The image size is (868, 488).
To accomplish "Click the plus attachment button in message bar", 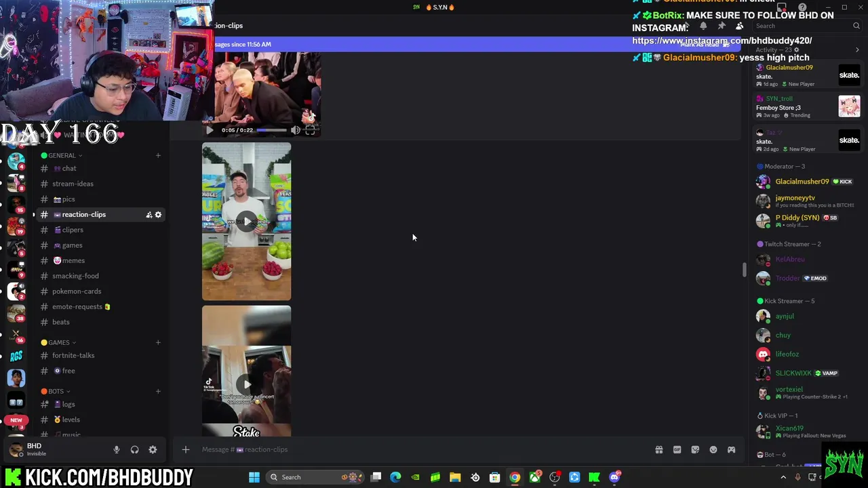I will click(185, 449).
